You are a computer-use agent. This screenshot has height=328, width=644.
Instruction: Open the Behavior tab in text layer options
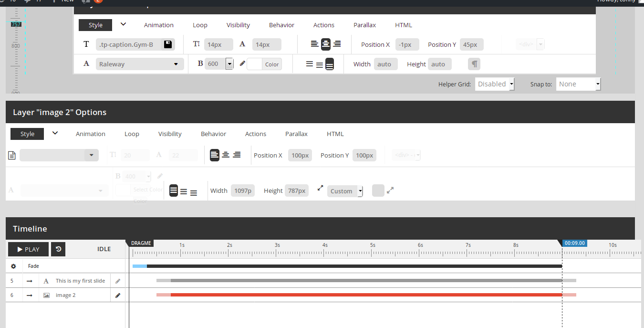281,25
